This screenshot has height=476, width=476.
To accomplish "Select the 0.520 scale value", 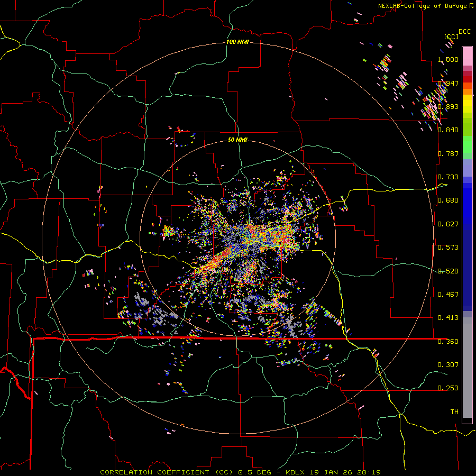I will pos(448,271).
